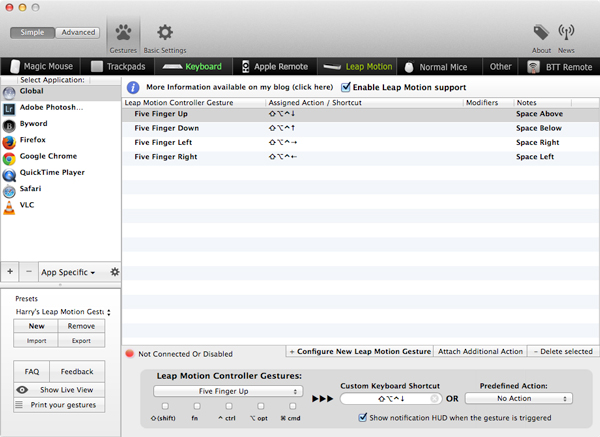The image size is (600, 437).
Task: Open the FAQ button
Action: point(32,372)
